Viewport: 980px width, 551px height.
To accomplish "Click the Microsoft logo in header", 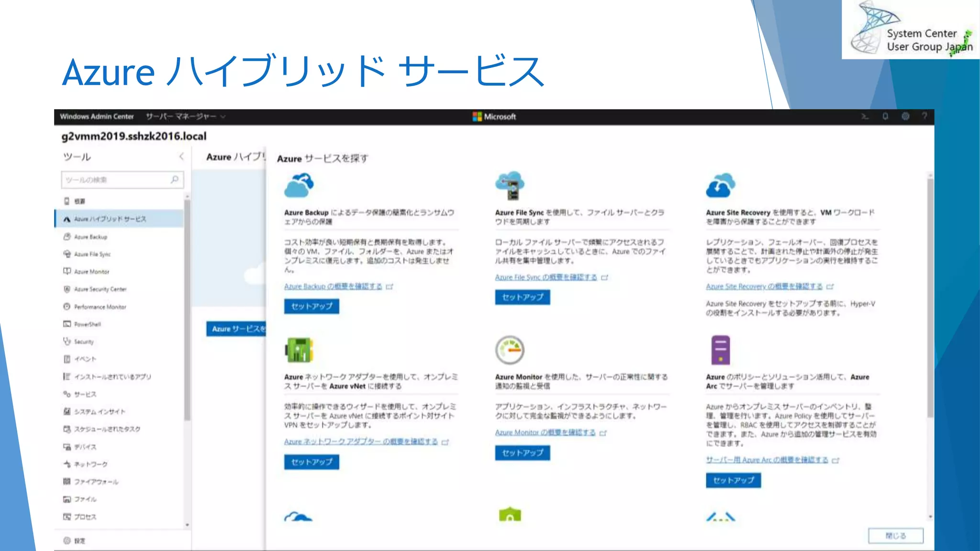I will click(494, 116).
